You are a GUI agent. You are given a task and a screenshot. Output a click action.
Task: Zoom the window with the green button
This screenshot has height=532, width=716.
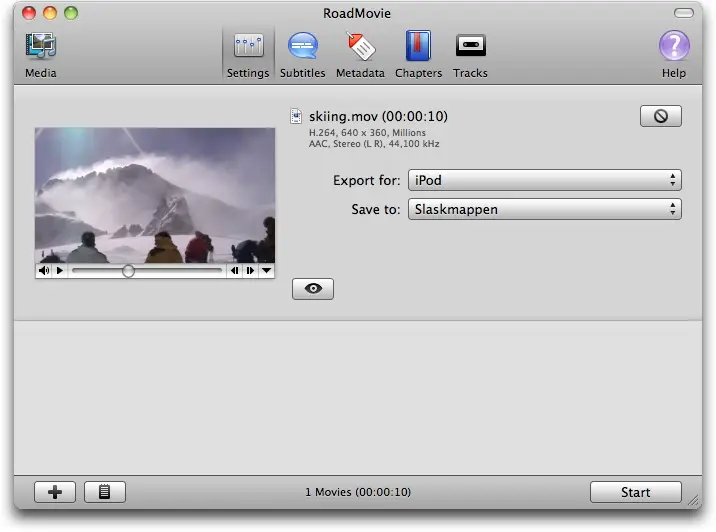pyautogui.click(x=71, y=13)
